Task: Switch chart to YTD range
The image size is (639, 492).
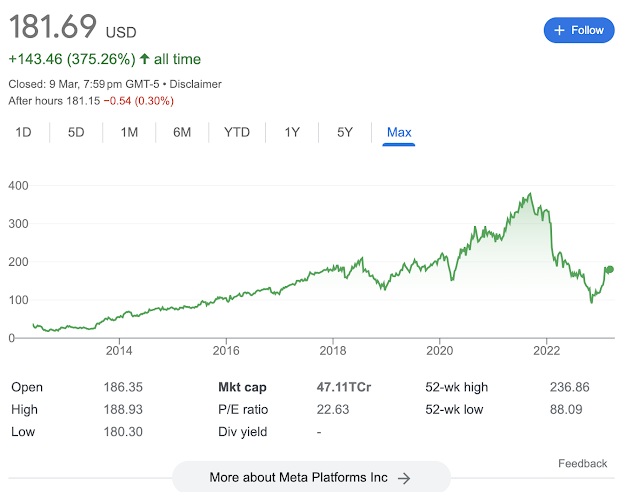Action: pos(237,132)
